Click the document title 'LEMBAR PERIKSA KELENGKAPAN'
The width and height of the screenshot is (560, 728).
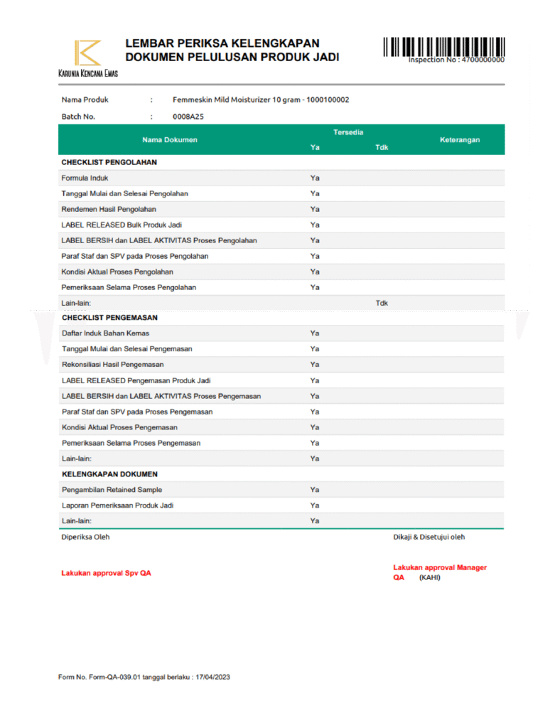[x=222, y=43]
